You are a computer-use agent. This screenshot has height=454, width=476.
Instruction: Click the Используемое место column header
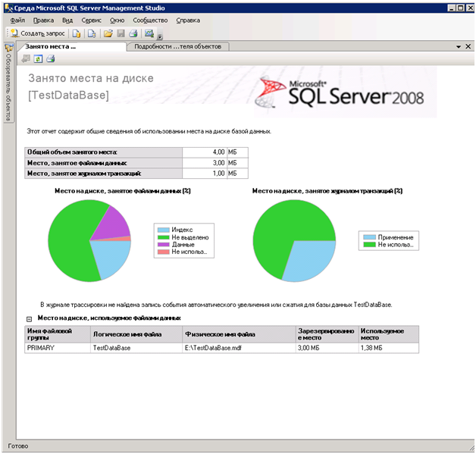389,334
